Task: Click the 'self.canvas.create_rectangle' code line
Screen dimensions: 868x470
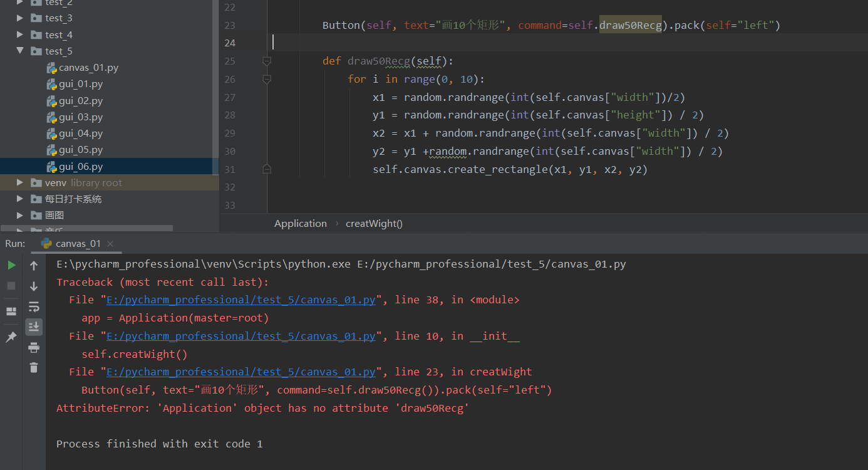Action: (510, 169)
